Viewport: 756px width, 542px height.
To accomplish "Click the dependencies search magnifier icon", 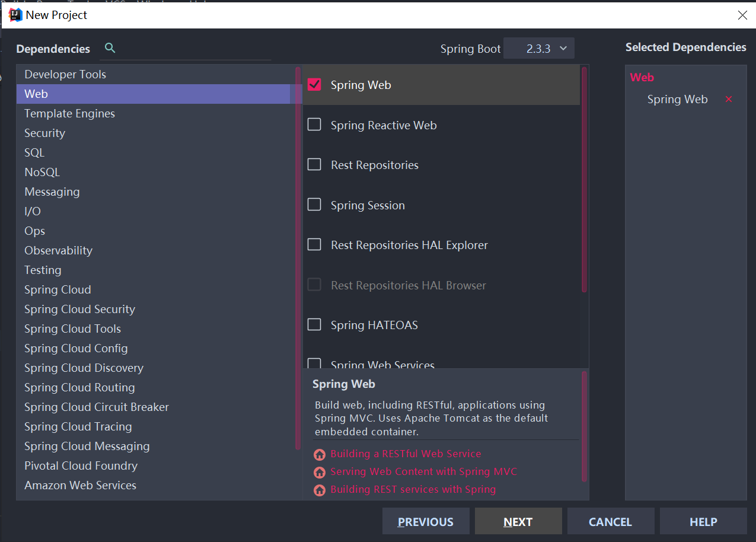I will (x=110, y=48).
